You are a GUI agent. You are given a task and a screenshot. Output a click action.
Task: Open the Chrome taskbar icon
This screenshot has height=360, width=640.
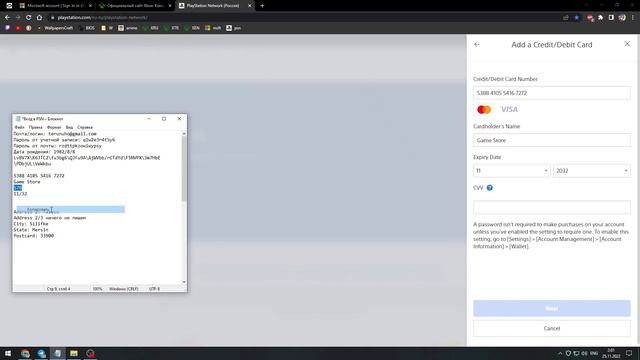pos(25,353)
